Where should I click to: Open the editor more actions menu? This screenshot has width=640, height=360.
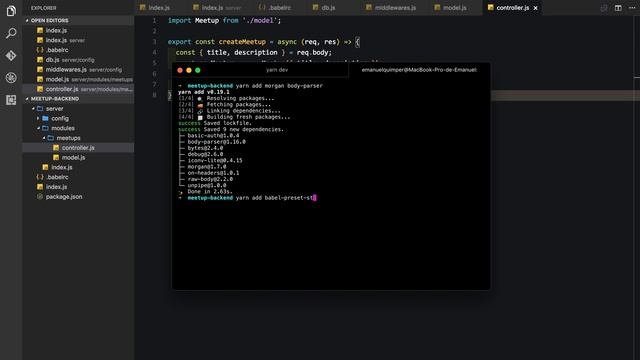tap(632, 8)
